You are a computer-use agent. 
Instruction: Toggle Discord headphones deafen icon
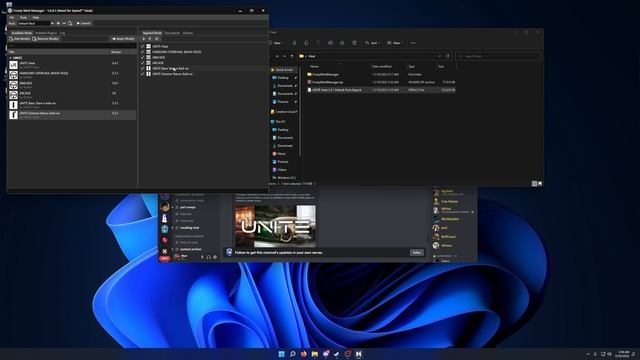click(209, 257)
